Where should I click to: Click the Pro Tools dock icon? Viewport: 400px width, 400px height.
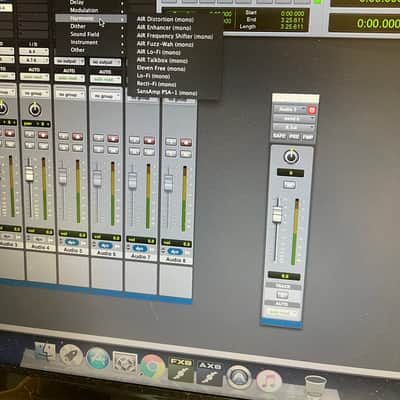point(239,377)
